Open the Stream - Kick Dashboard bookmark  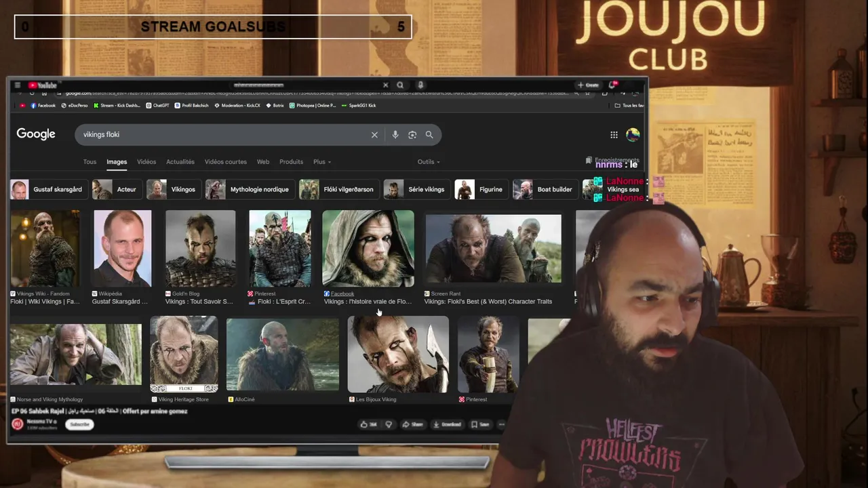(117, 106)
